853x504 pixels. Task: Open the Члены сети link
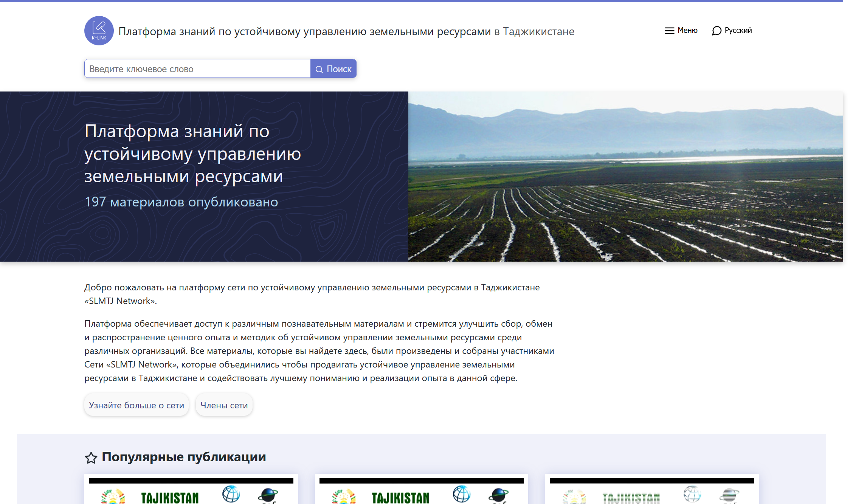point(224,405)
